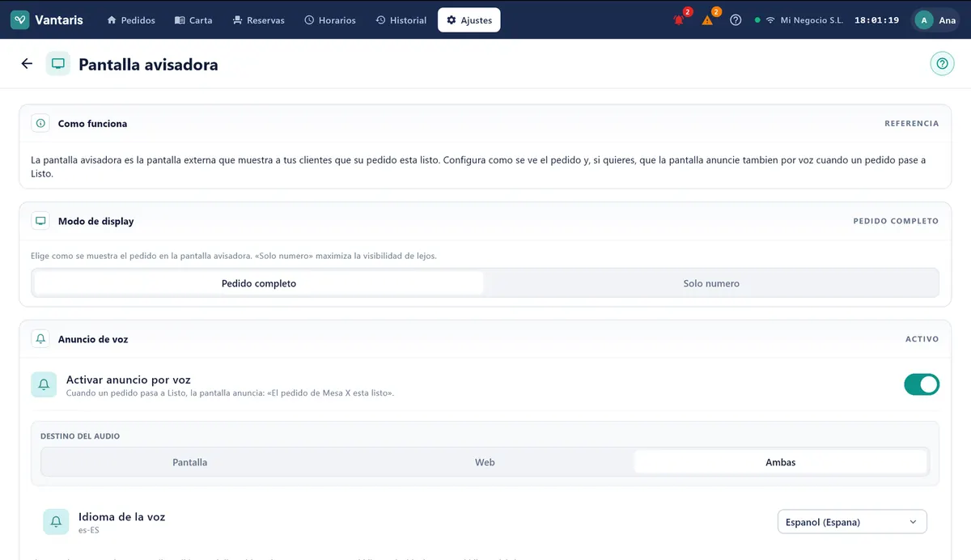The height and width of the screenshot is (560, 971).
Task: Click the Wi-Fi connection status icon
Action: 770,20
